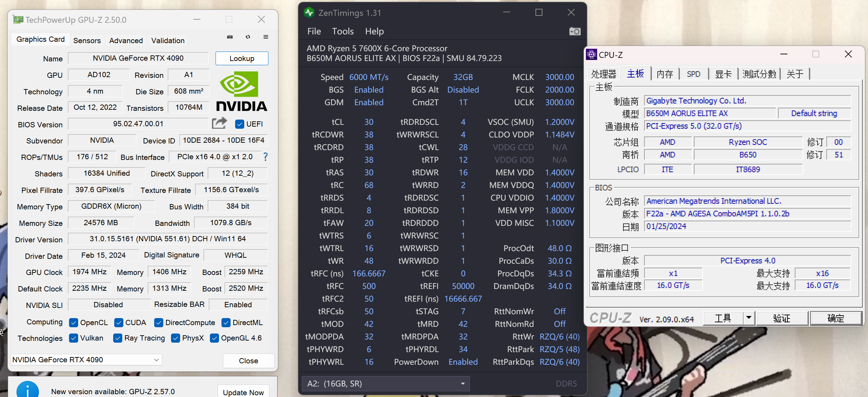Expand the 工具 dropdown arrow in CPU-Z
Screen dimensions: 868x397
pyautogui.click(x=749, y=318)
